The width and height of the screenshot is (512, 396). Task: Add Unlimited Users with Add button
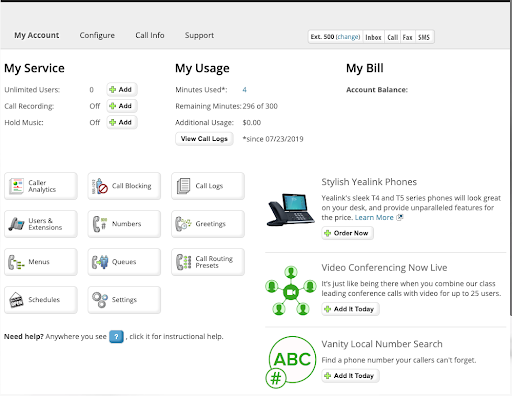point(122,89)
